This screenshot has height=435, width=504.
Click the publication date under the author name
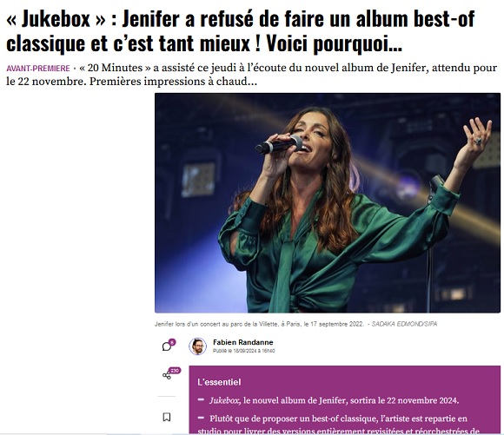tap(243, 351)
